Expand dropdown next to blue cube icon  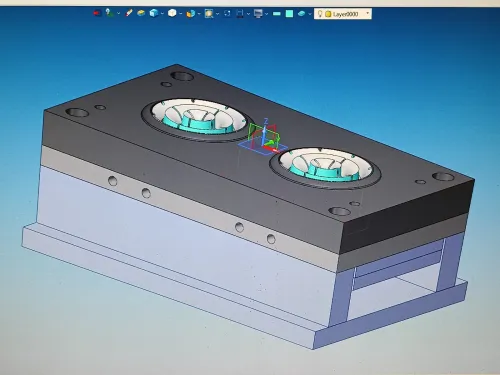(x=162, y=14)
